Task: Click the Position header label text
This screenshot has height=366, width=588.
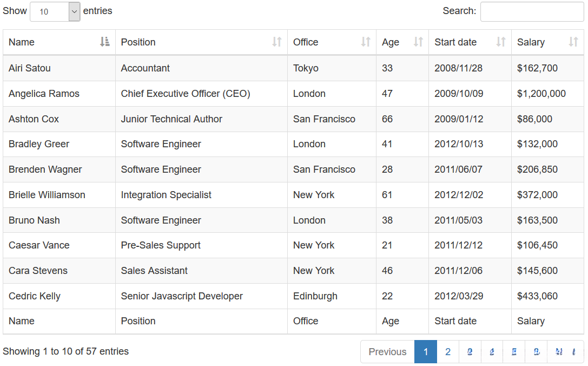Action: 138,42
